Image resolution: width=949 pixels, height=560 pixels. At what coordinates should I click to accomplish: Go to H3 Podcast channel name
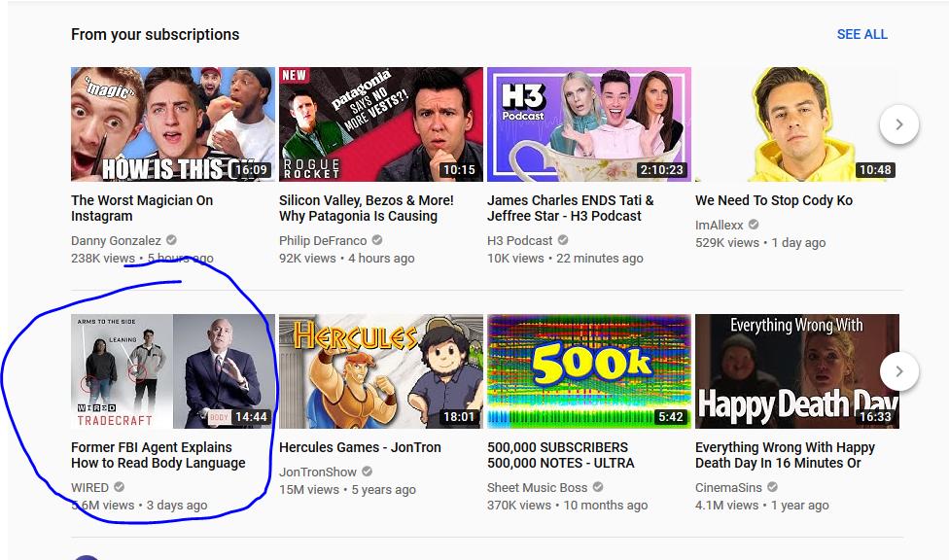(x=519, y=240)
